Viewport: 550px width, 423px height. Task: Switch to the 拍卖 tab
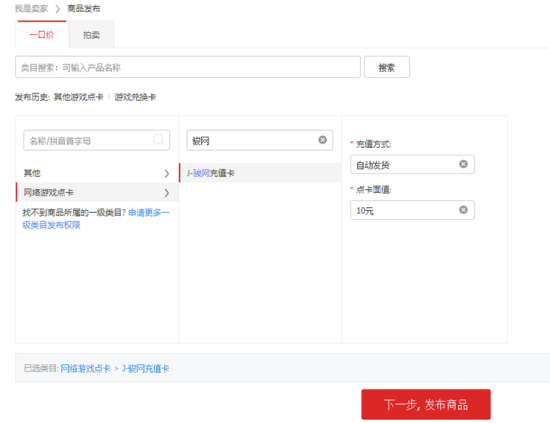(91, 34)
